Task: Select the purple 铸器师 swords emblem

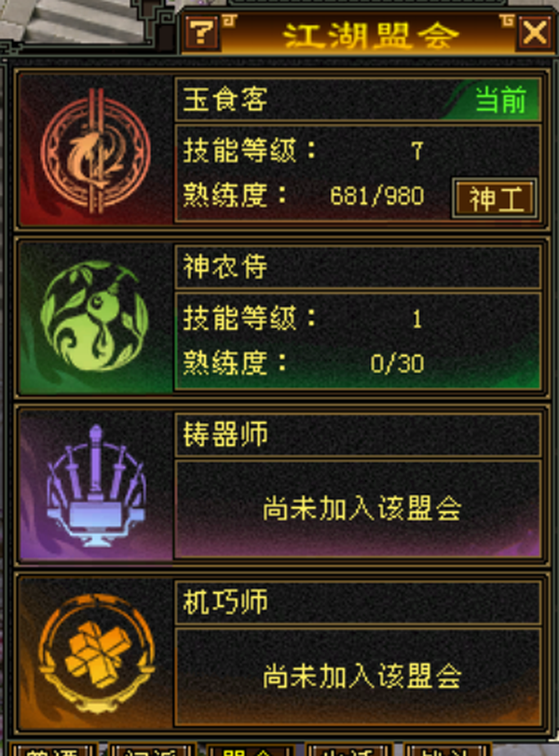Action: (95, 486)
